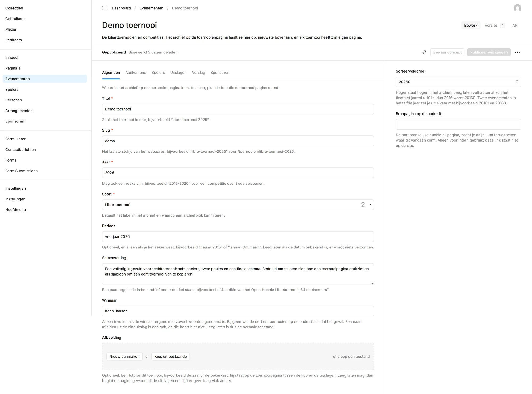Choose Kies uit bestaande image
The height and width of the screenshot is (394, 532).
[x=171, y=357]
